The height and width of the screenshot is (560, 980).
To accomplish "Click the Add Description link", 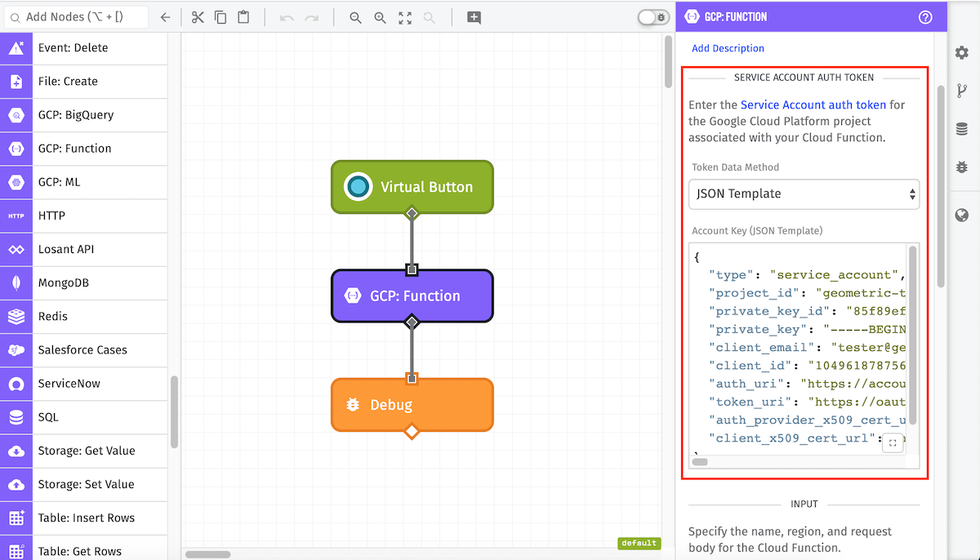I will pyautogui.click(x=728, y=48).
